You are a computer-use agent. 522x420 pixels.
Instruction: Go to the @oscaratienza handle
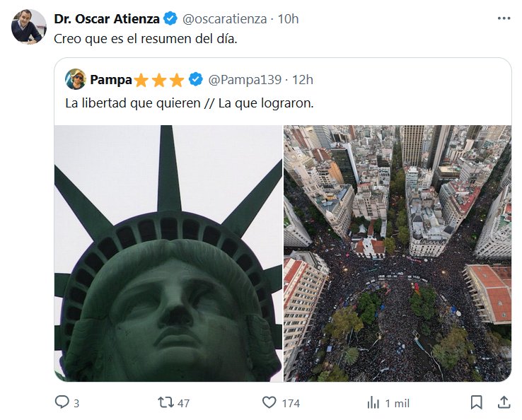224,19
